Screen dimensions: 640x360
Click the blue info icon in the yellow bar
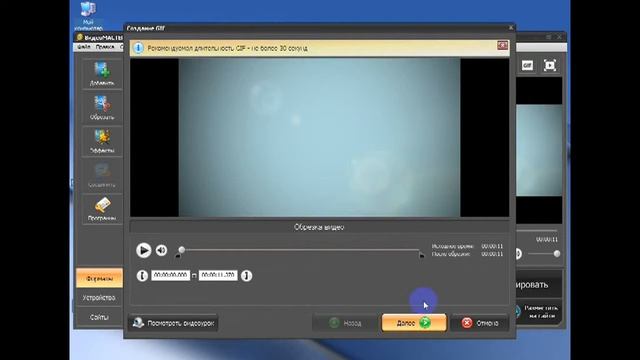coord(138,48)
